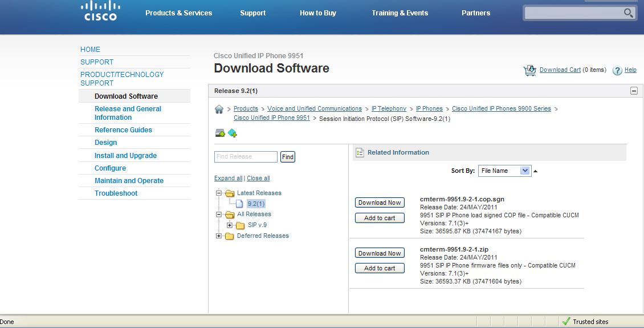Open the How to Buy menu
This screenshot has height=328, width=644.
318,13
